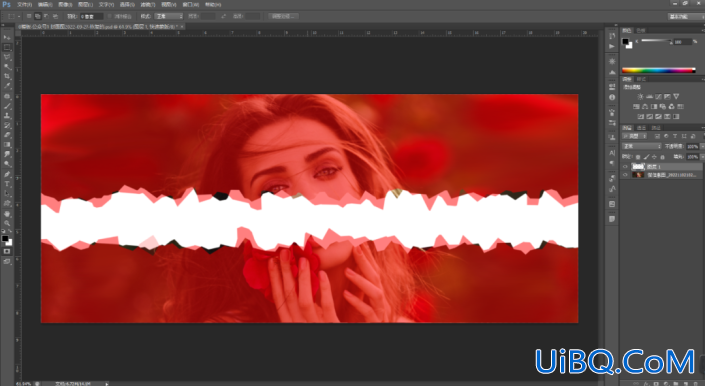The image size is (705, 386).
Task: Select the Blur tool
Action: pos(7,155)
